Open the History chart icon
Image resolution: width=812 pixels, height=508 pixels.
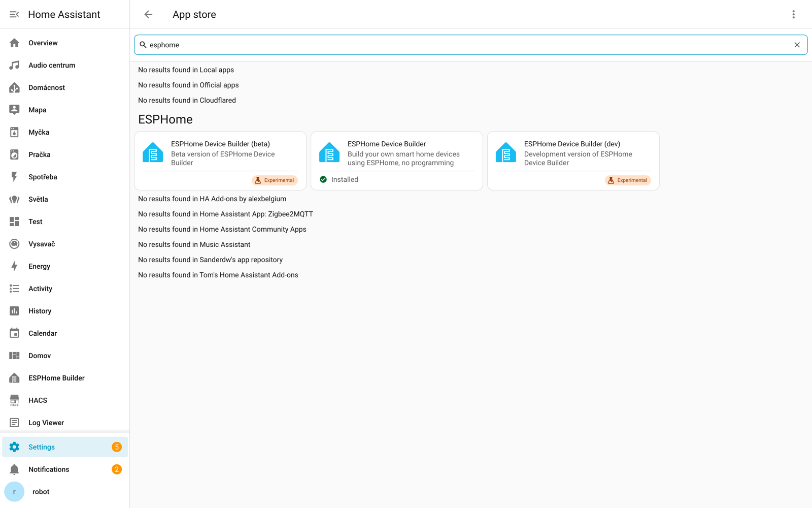point(14,311)
